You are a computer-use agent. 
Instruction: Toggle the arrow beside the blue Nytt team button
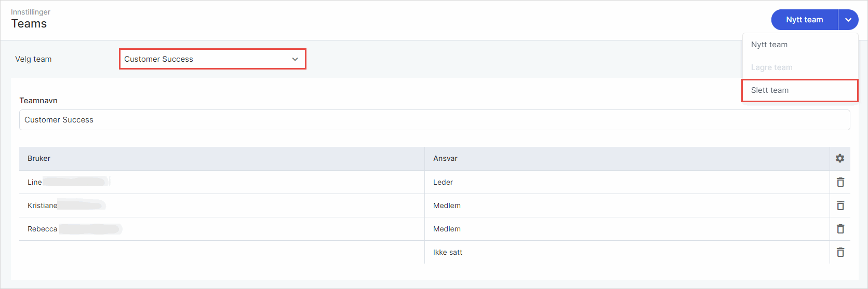[x=848, y=20]
